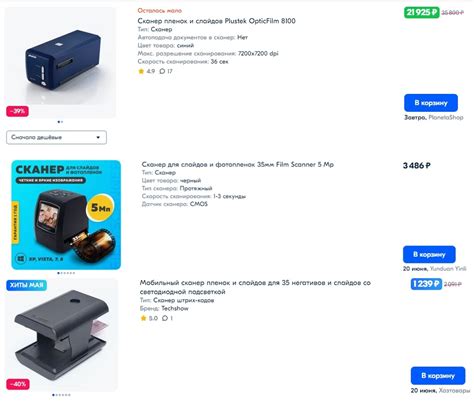This screenshot has height=402, width=474.
Task: Click the -39% discount badge
Action: pos(17,111)
